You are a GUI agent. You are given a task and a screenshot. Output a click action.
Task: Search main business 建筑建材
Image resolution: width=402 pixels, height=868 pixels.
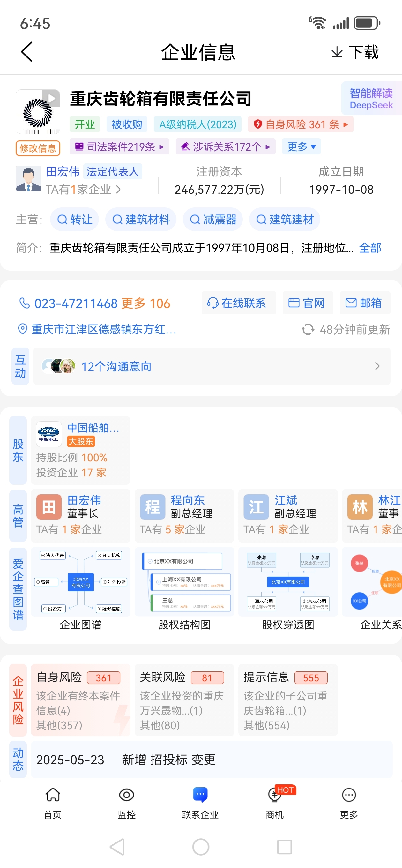click(x=285, y=219)
